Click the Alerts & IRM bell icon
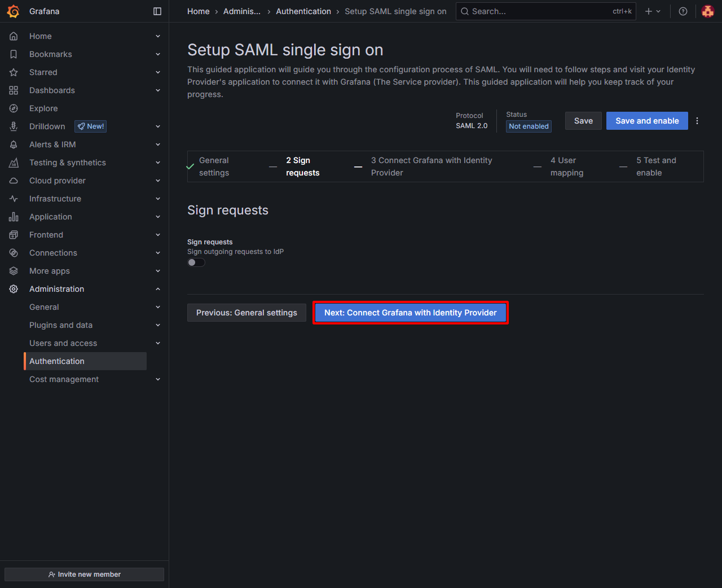Viewport: 722px width, 588px height. (14, 144)
